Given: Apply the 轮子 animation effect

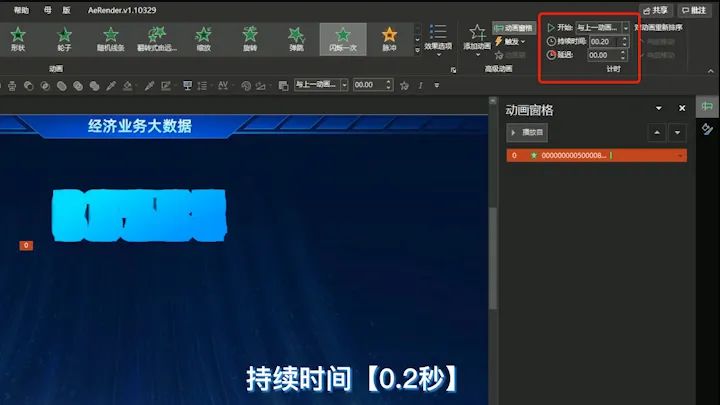Looking at the screenshot, I should [64, 39].
